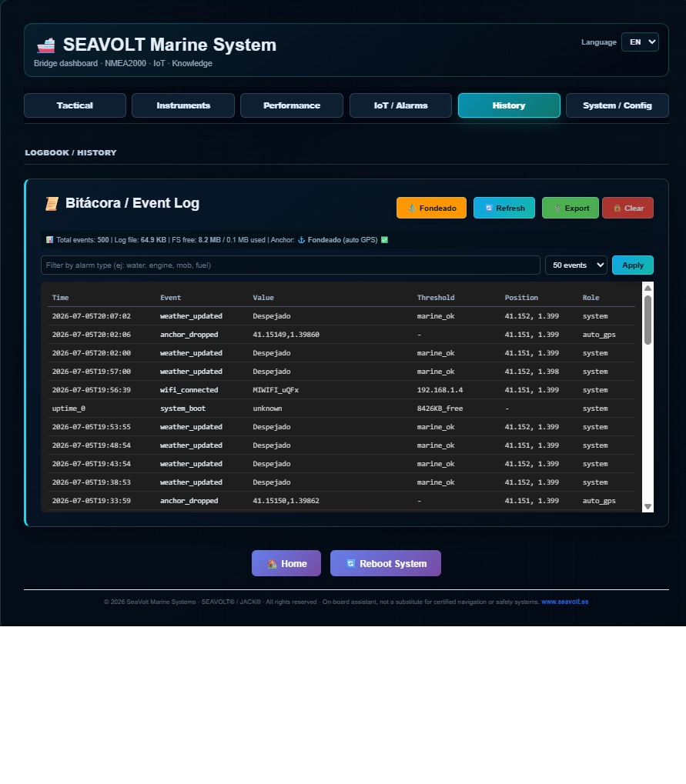This screenshot has width=686, height=784.
Task: Click the export icon on the Export button
Action: point(557,208)
